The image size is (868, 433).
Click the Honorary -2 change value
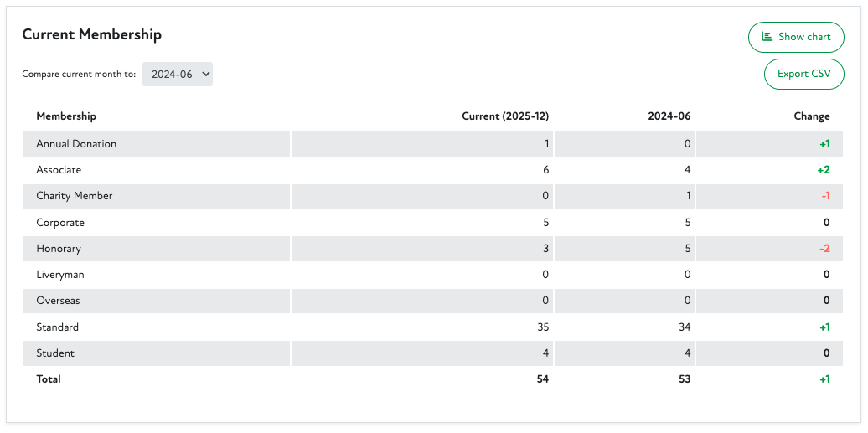tap(824, 249)
